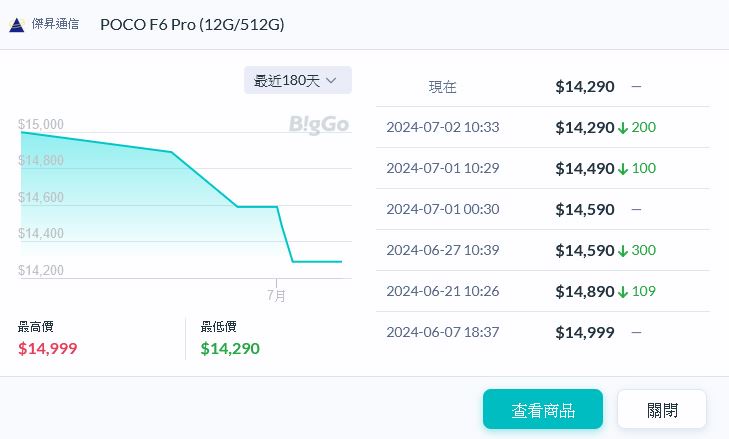This screenshot has height=439, width=729.
Task: Open the 最近180天 time range dropdown
Action: 297,80
